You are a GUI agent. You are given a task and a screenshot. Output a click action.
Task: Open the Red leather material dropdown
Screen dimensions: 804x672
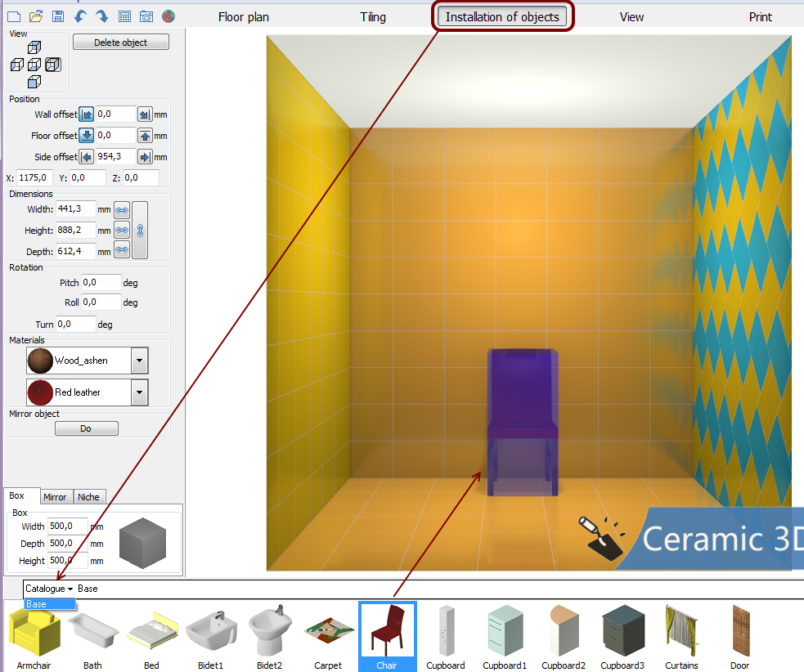point(140,392)
